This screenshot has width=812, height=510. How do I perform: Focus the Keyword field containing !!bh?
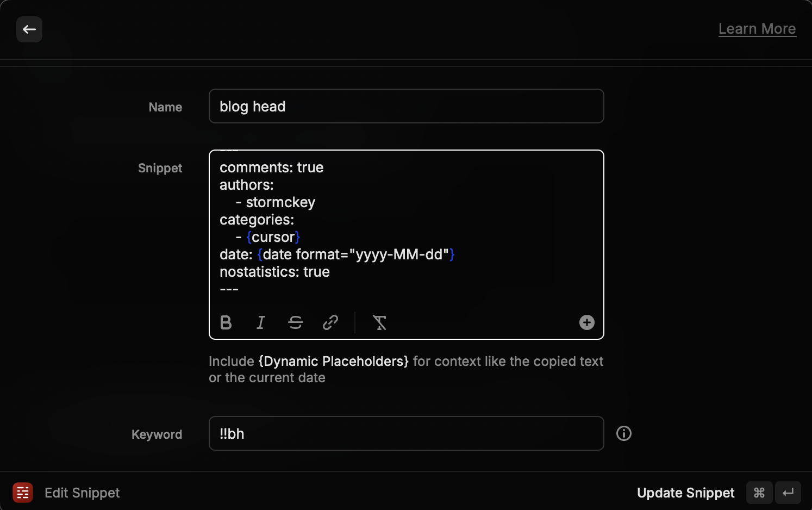[x=407, y=433]
